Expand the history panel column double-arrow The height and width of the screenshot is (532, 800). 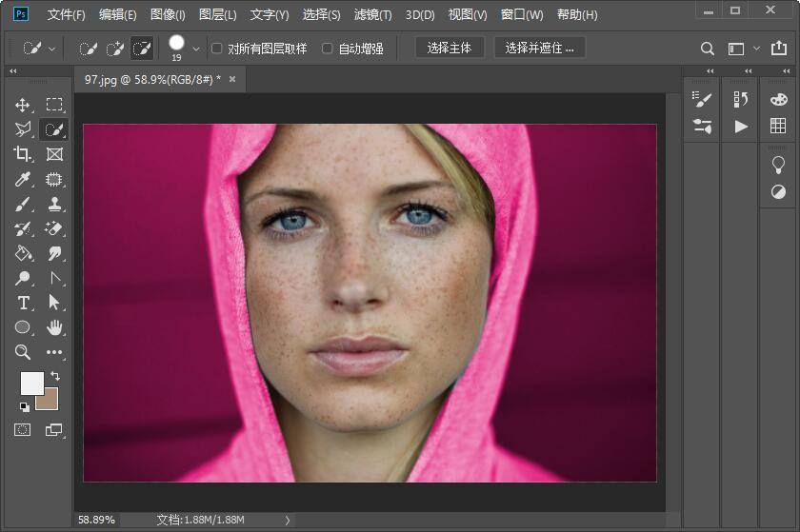(748, 70)
